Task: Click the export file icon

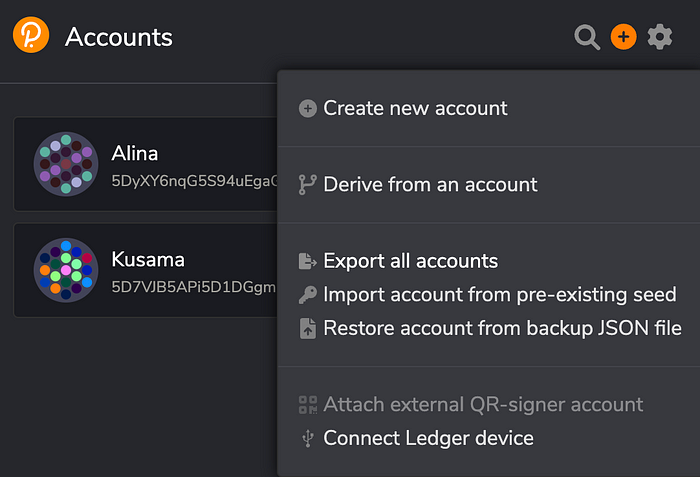Action: 308,262
